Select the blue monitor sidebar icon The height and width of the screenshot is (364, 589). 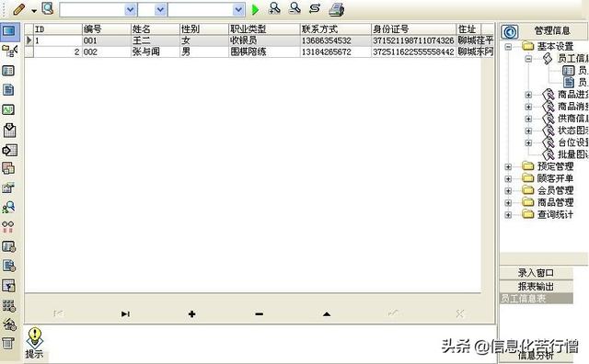(9, 31)
